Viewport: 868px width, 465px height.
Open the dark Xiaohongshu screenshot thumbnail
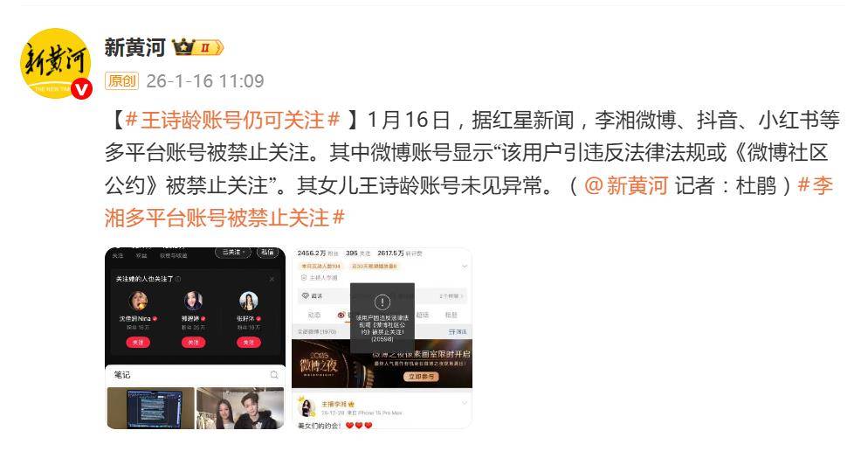coord(196,338)
